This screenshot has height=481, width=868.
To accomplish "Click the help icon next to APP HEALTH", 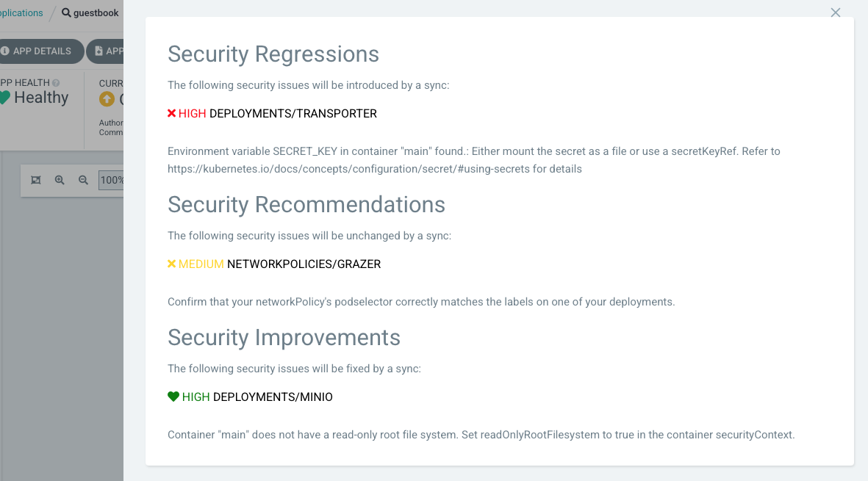I will click(54, 83).
